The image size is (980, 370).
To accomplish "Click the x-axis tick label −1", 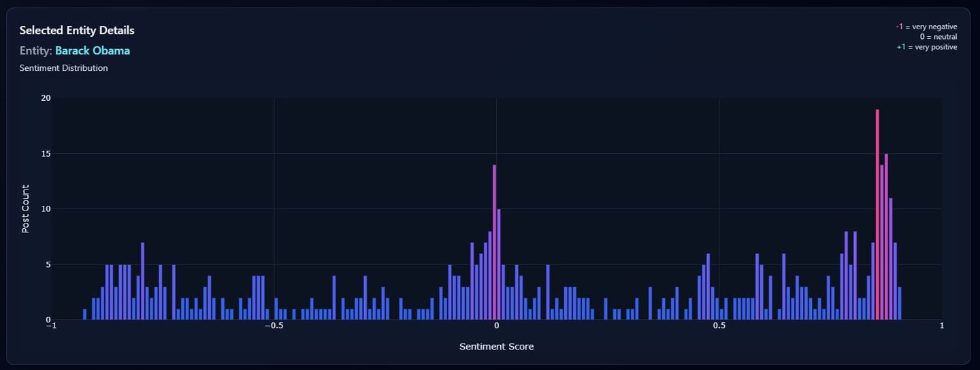I will point(51,326).
